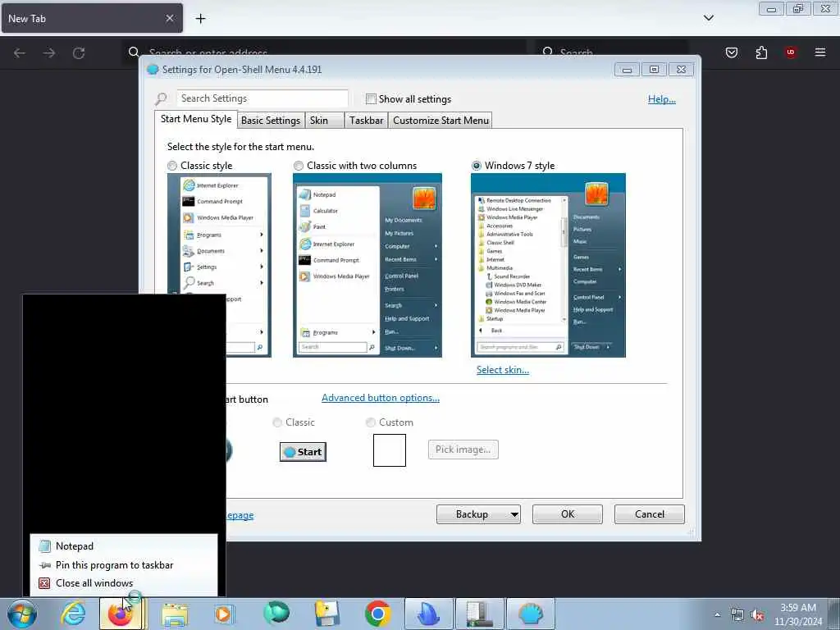This screenshot has height=630, width=840.
Task: Open Advanced button options link
Action: [x=381, y=398]
